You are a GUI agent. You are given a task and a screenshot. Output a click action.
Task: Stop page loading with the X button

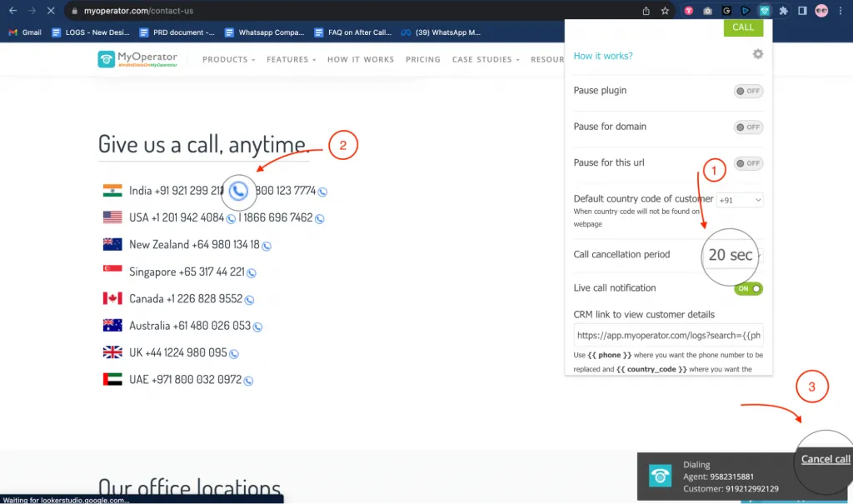51,10
